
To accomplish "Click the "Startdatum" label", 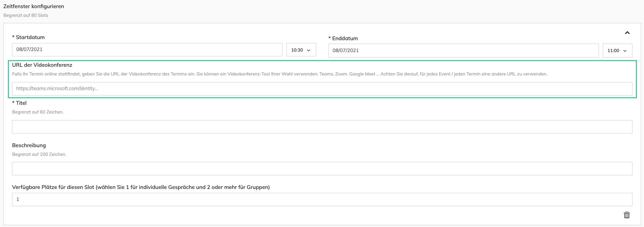I will (x=30, y=37).
